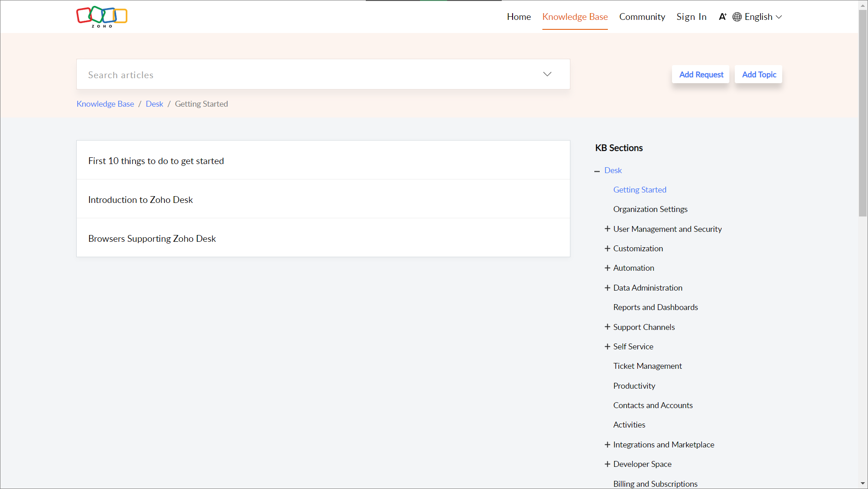Expand the Automation section
Screen dimensions: 868x489
point(607,268)
